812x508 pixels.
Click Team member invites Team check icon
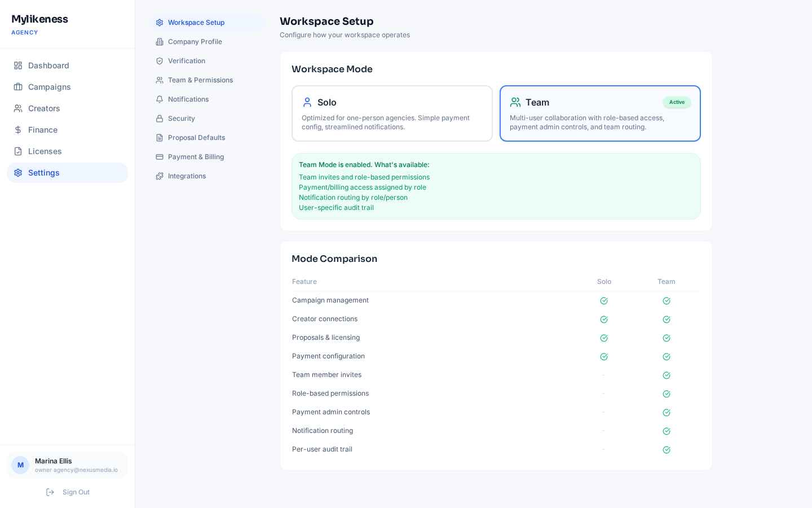pyautogui.click(x=667, y=375)
